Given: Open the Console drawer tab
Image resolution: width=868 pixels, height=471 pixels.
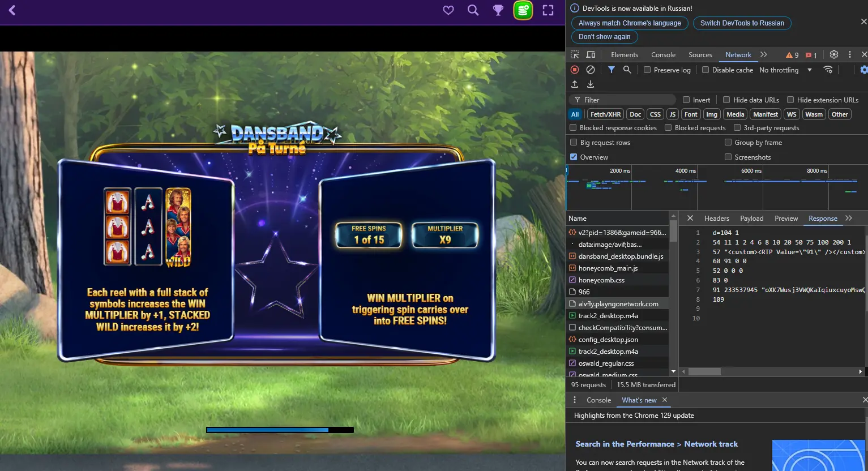Looking at the screenshot, I should point(599,400).
